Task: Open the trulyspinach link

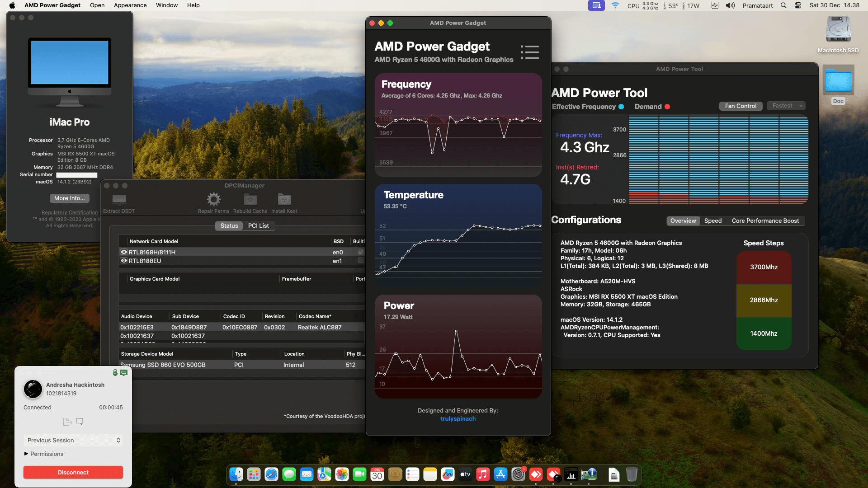Action: (x=458, y=418)
